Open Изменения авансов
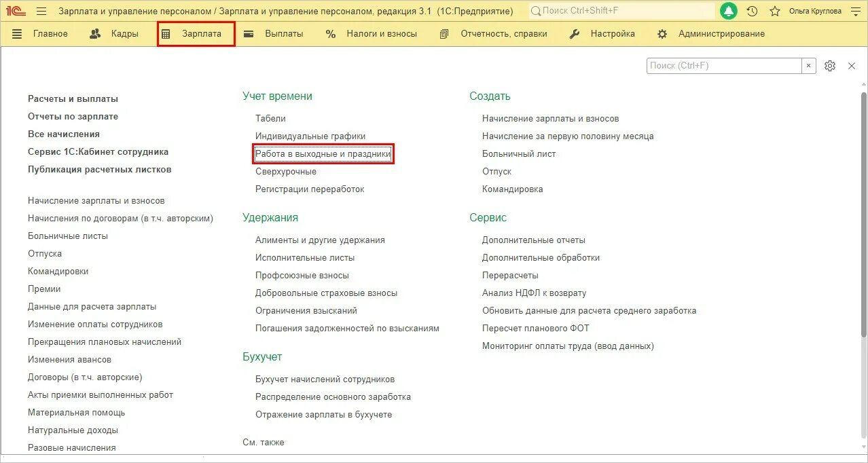This screenshot has width=868, height=463. click(69, 360)
